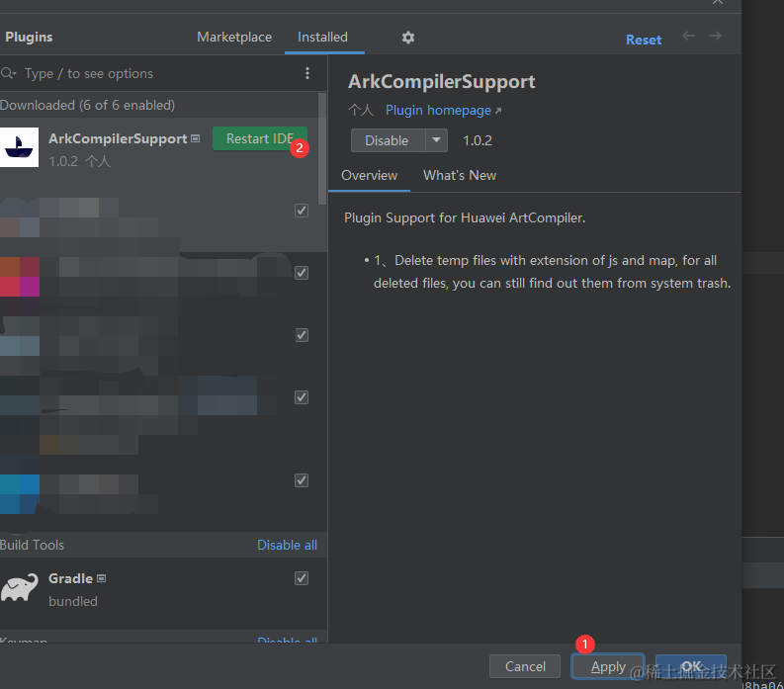Switch to the Installed tab
This screenshot has width=784, height=689.
[x=322, y=37]
